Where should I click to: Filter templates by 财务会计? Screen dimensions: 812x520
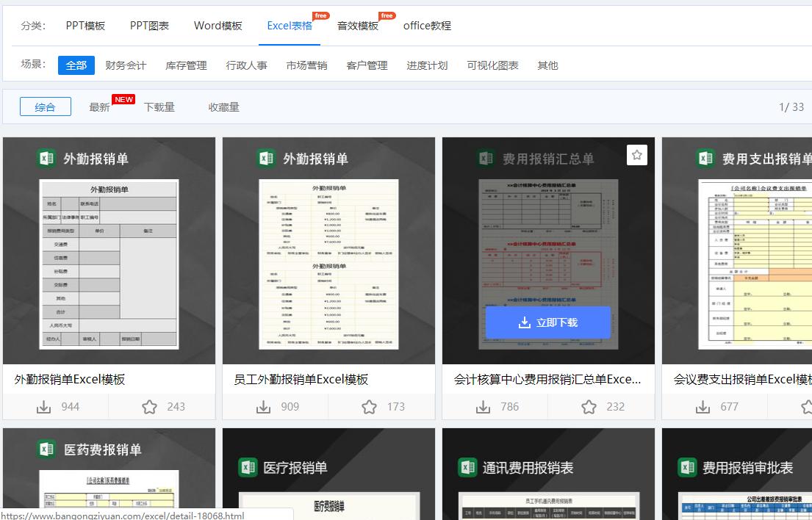tap(125, 65)
